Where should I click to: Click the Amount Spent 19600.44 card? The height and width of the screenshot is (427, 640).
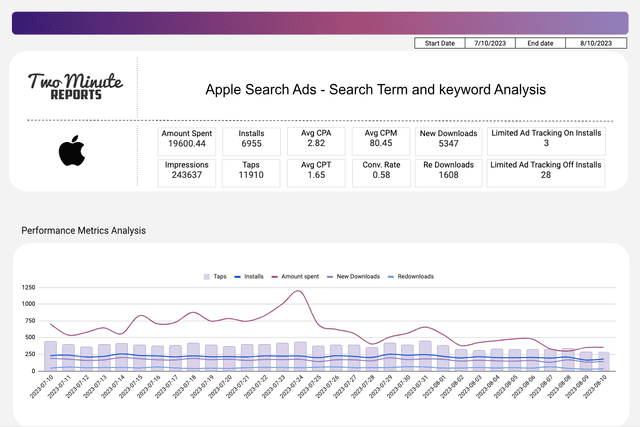point(187,141)
